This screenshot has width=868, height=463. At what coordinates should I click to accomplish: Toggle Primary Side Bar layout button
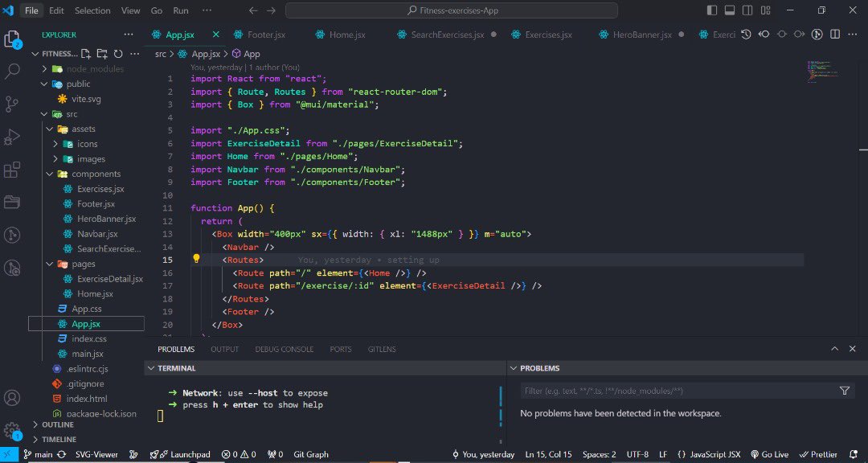[x=712, y=10]
